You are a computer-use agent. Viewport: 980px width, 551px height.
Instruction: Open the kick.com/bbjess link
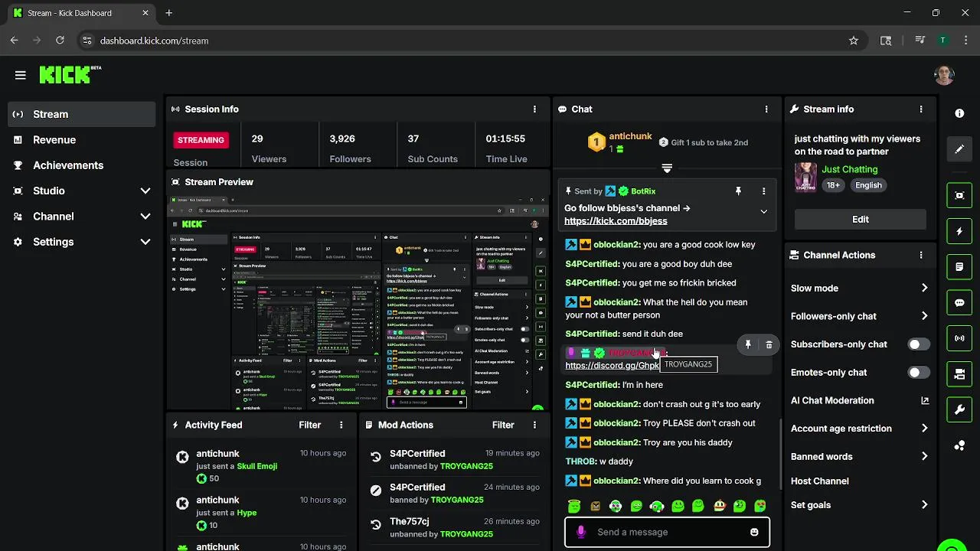click(616, 221)
